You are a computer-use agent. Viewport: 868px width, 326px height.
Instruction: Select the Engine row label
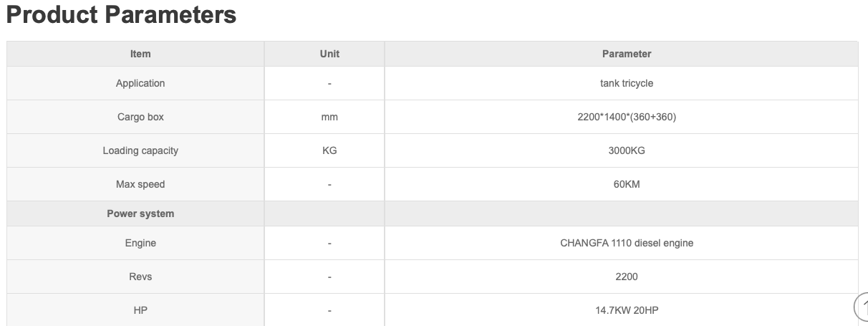pyautogui.click(x=140, y=243)
